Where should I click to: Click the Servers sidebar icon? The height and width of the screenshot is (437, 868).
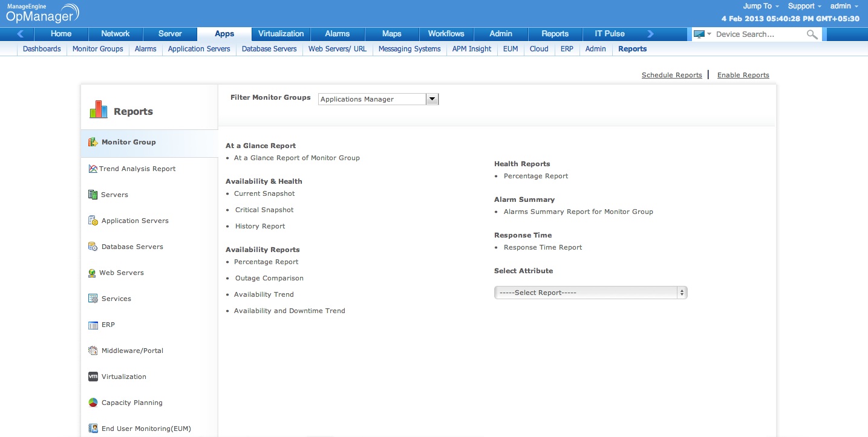pos(93,195)
